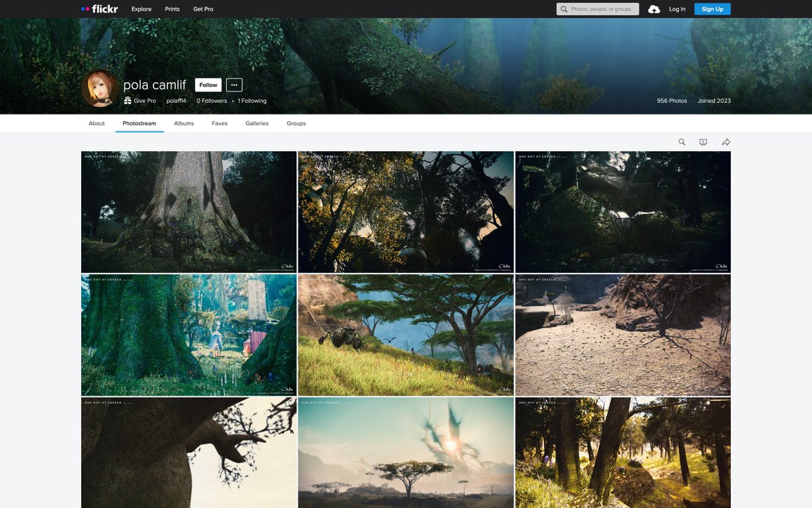Open the bare branch silhouette photo

coord(189,452)
